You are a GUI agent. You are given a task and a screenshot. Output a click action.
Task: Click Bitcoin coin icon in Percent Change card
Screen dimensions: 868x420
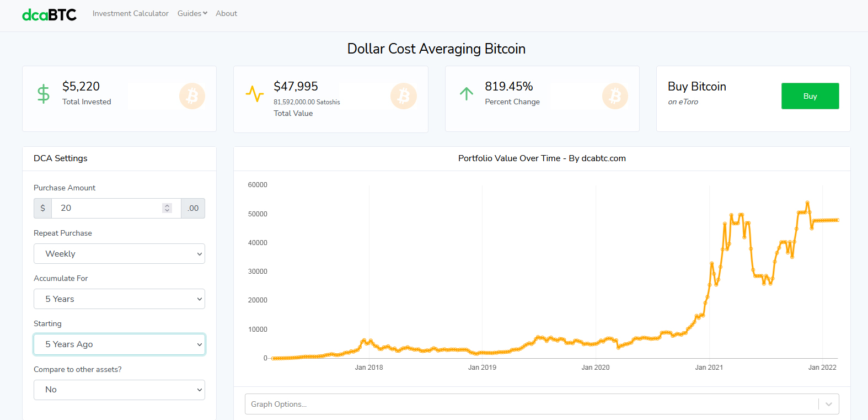click(x=615, y=97)
